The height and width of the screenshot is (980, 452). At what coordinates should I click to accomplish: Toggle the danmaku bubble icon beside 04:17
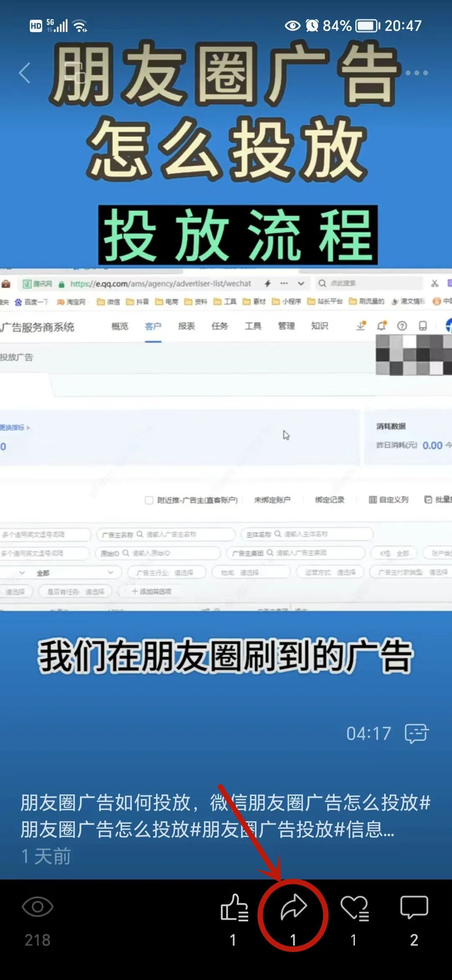pos(417,733)
